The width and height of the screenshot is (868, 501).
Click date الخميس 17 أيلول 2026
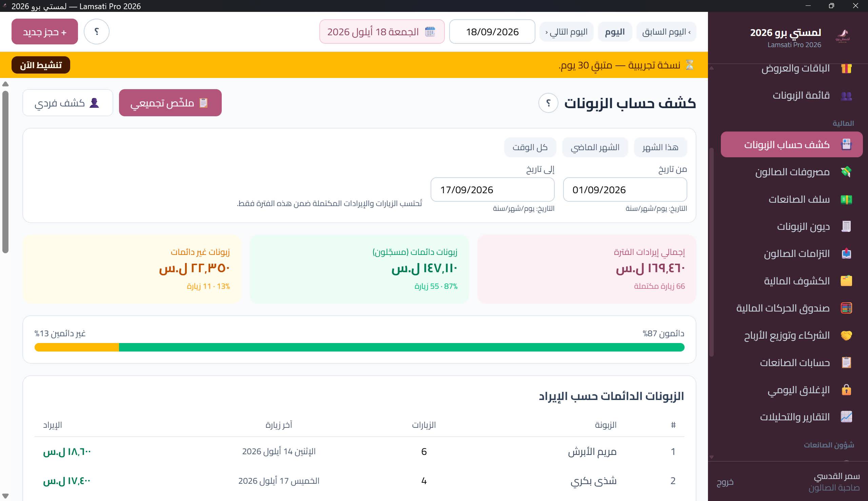(x=279, y=481)
